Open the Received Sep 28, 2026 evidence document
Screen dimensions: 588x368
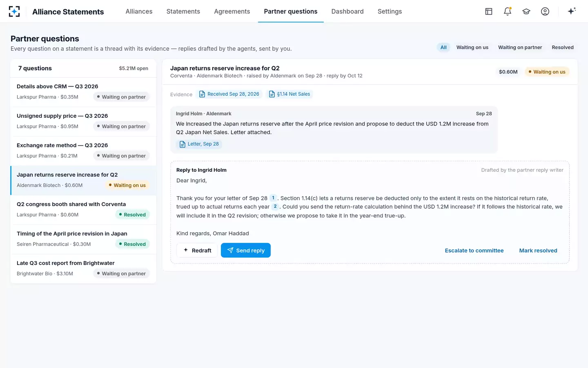click(229, 94)
